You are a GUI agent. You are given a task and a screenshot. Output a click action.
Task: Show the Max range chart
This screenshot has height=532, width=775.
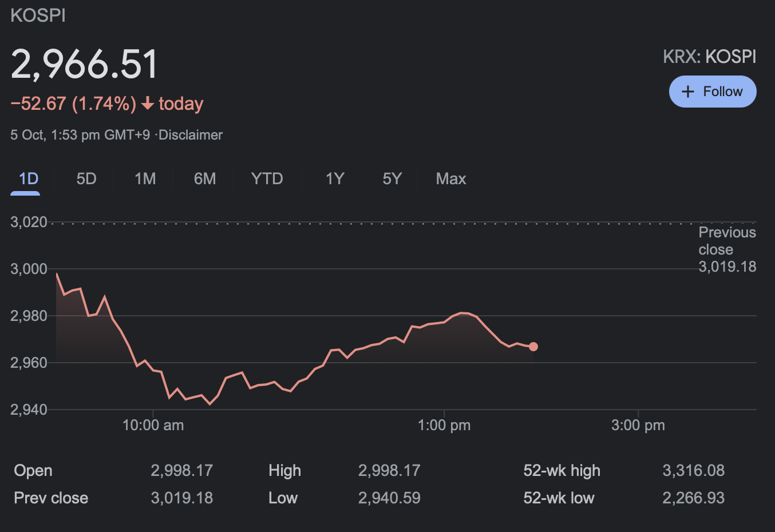tap(451, 178)
